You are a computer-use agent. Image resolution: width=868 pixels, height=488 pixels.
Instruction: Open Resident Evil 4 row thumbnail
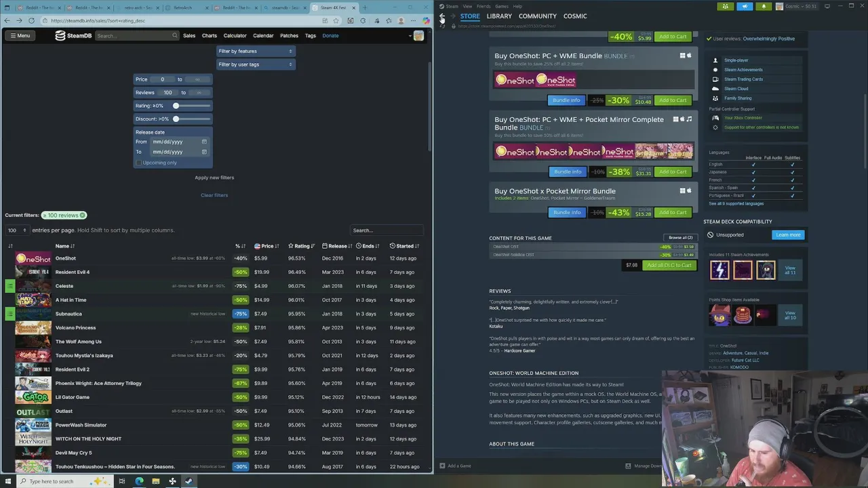click(33, 272)
